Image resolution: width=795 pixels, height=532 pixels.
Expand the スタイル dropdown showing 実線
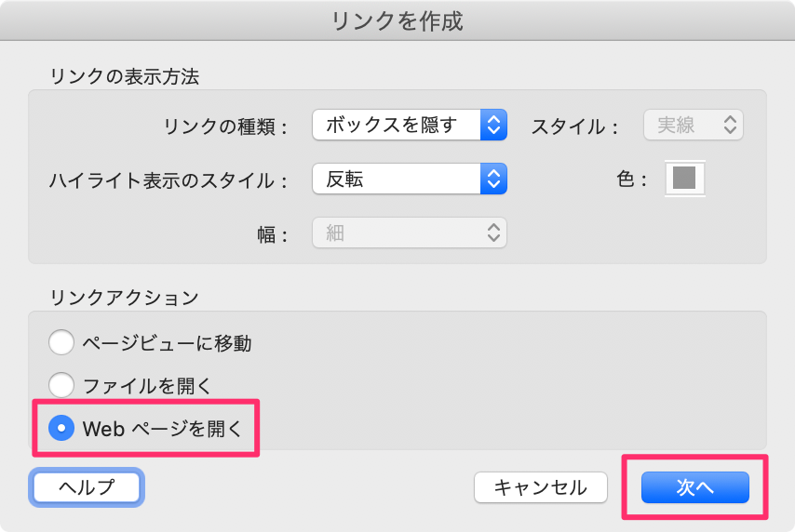[694, 125]
